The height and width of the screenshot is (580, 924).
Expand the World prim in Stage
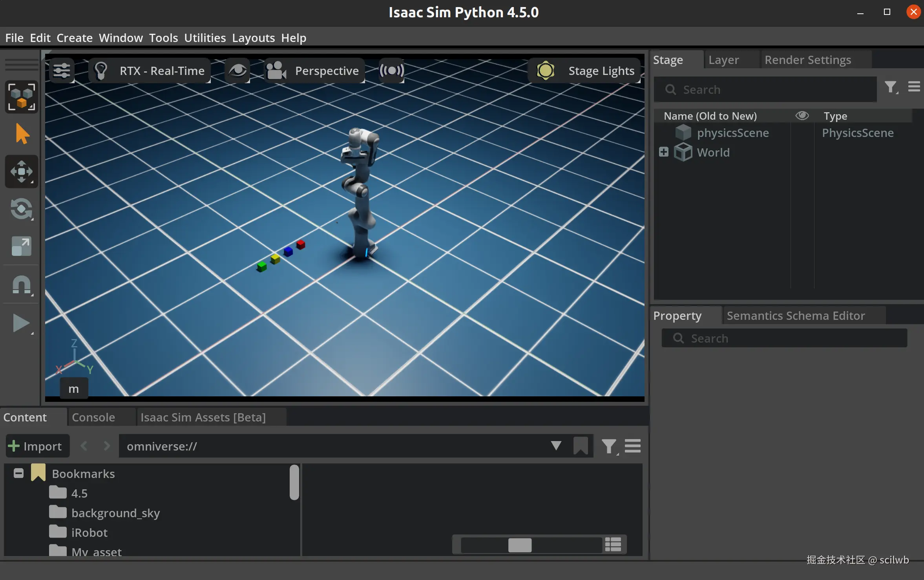point(663,152)
